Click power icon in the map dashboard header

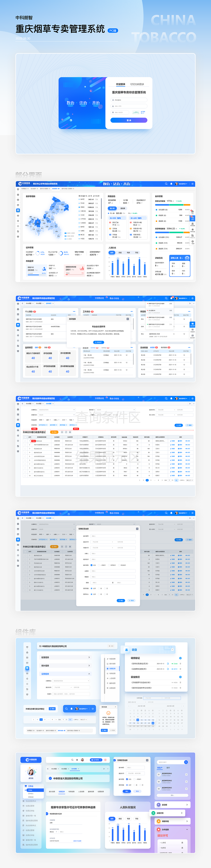coord(193,184)
